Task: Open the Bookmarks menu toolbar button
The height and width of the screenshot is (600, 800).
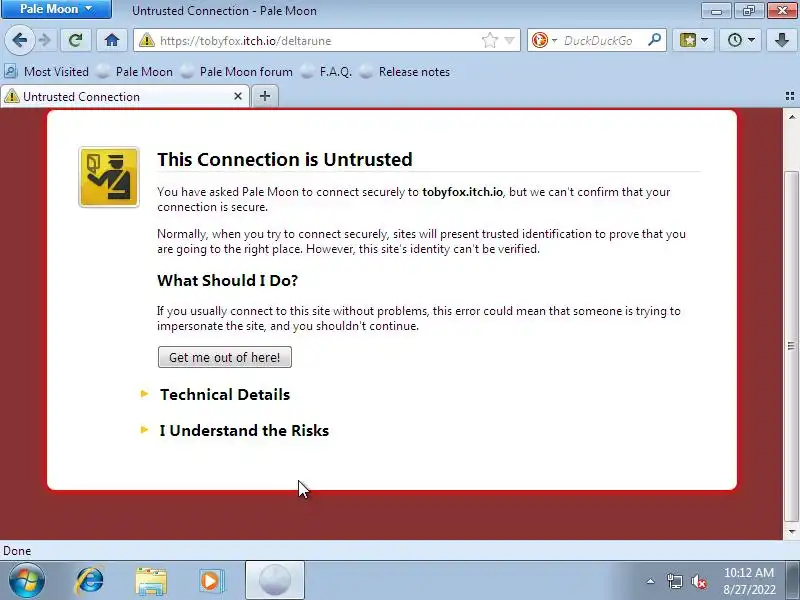Action: click(688, 40)
